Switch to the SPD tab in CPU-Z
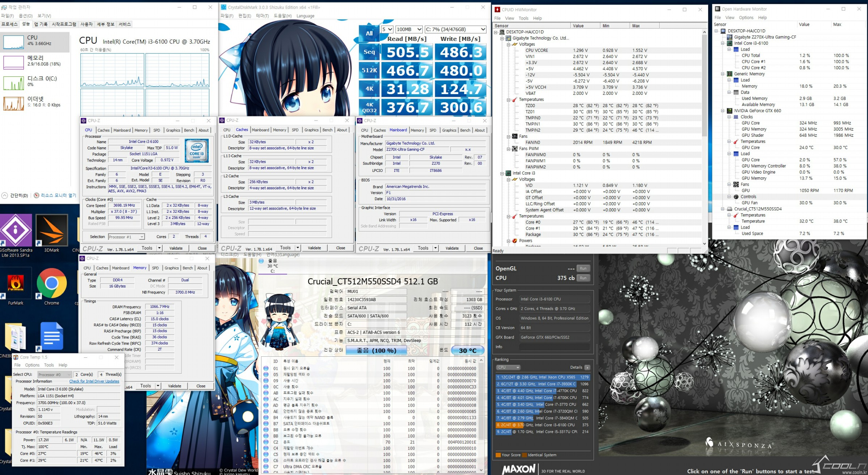868x475 pixels. coord(157,130)
